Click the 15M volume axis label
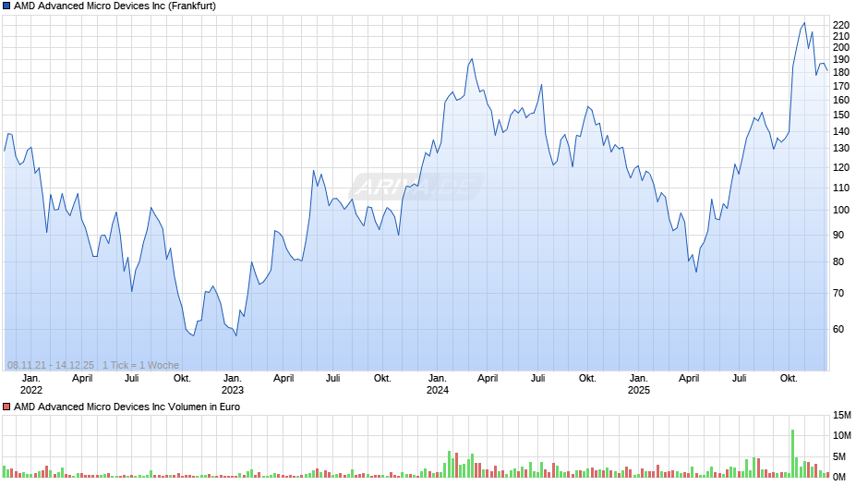Viewport: 868px width, 486px height. (842, 415)
